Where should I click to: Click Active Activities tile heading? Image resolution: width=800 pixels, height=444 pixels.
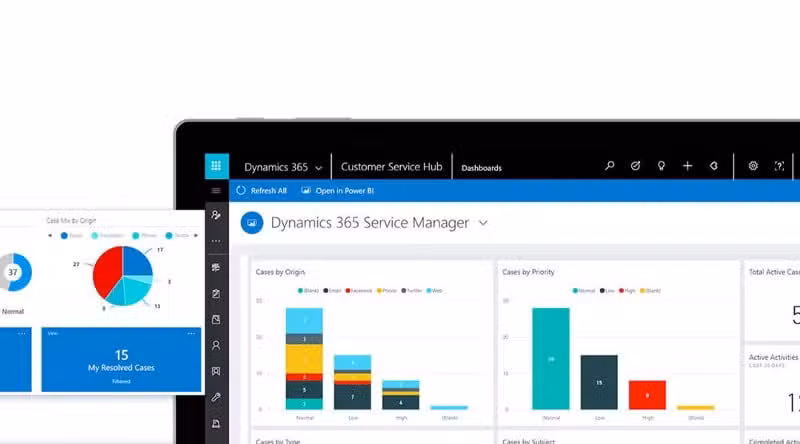[x=773, y=357]
